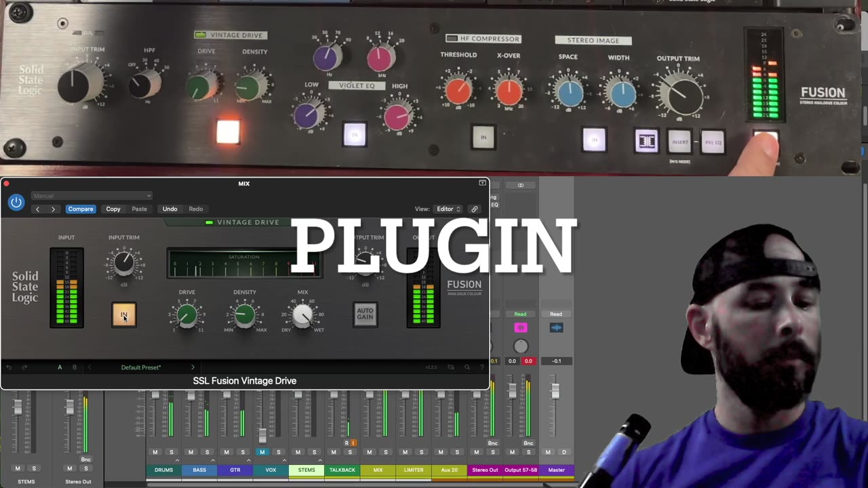Click Bnc on Stereo Out strip

pyautogui.click(x=492, y=443)
